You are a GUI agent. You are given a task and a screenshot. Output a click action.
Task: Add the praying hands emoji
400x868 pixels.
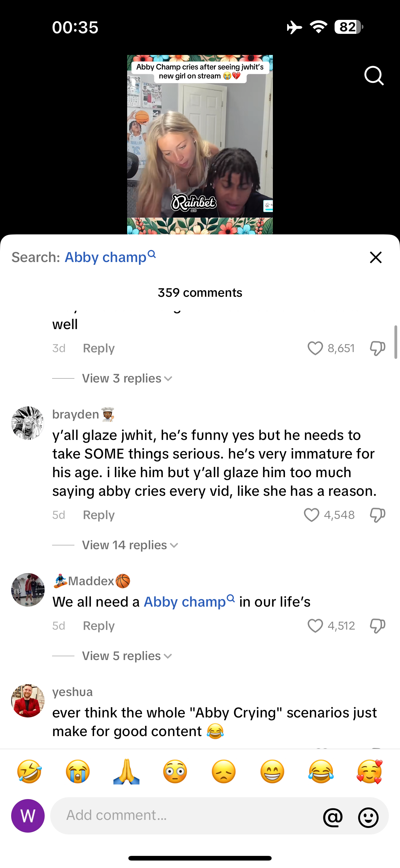pyautogui.click(x=127, y=772)
